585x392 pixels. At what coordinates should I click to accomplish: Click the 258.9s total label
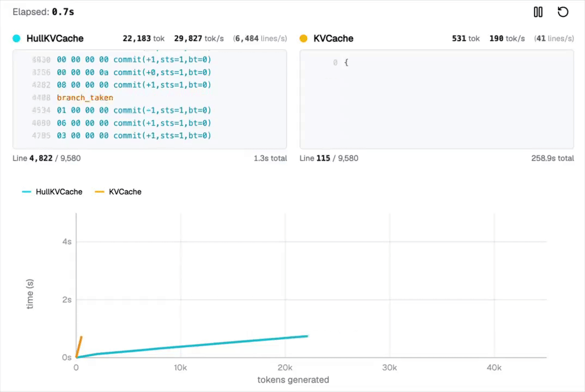[552, 158]
